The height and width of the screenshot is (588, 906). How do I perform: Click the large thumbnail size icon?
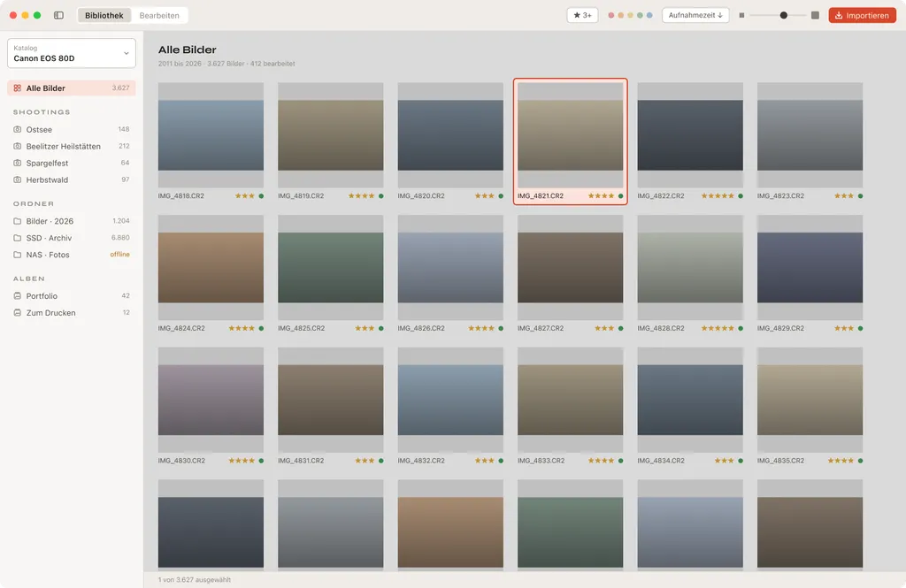(815, 16)
